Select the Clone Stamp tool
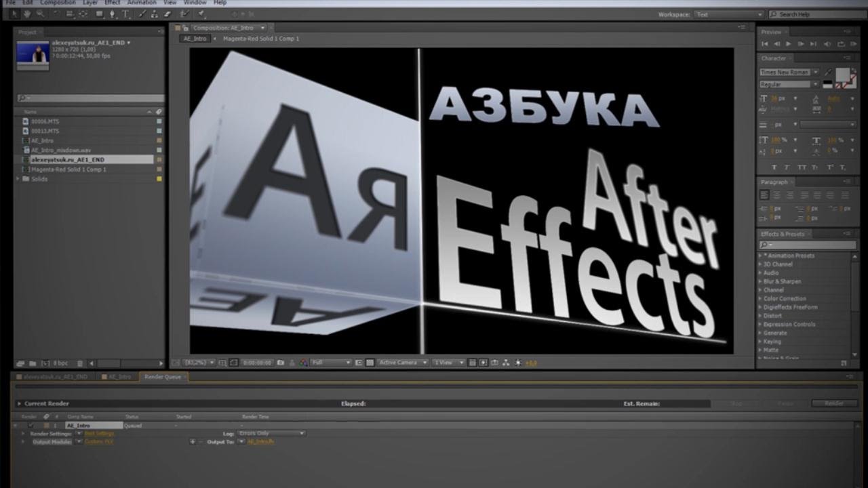This screenshot has height=488, width=868. (155, 14)
